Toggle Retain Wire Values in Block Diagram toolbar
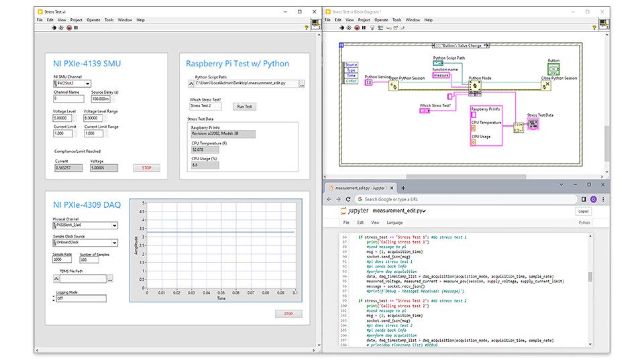The height and width of the screenshot is (362, 644). 380,28
